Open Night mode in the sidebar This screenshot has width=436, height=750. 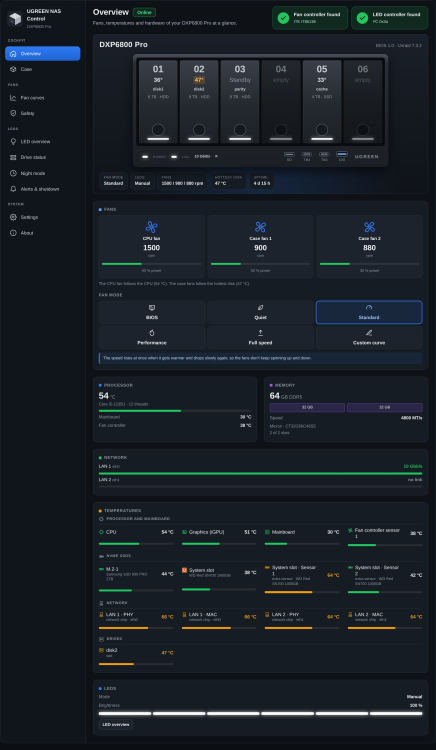pos(43,173)
